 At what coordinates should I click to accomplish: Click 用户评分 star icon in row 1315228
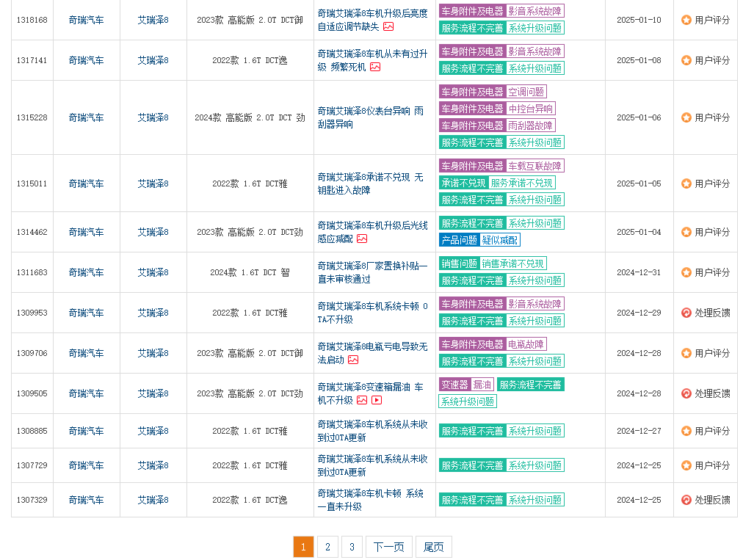686,117
